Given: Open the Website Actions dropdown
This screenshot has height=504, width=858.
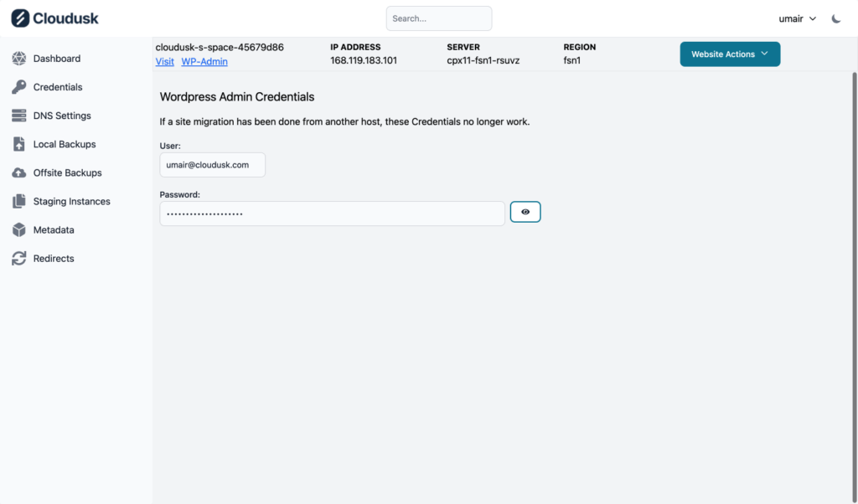Looking at the screenshot, I should point(730,54).
